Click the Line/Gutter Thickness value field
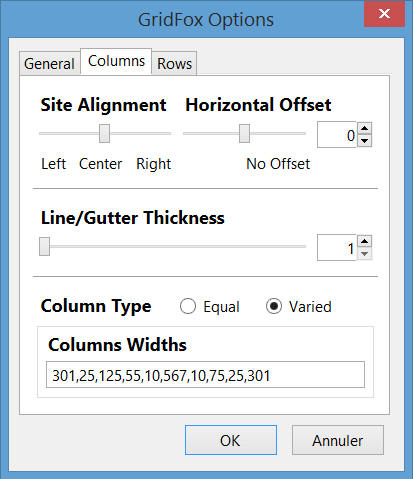This screenshot has width=413, height=479. click(337, 248)
